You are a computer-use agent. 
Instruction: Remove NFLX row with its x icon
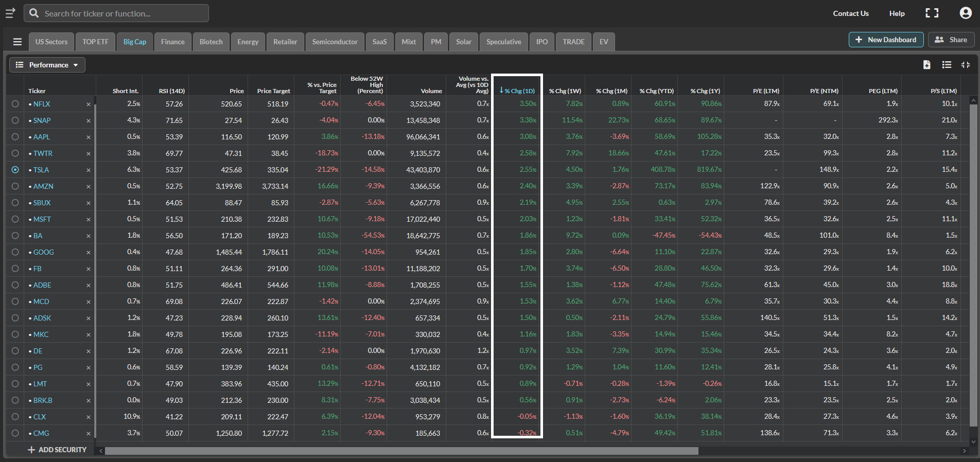click(x=89, y=104)
